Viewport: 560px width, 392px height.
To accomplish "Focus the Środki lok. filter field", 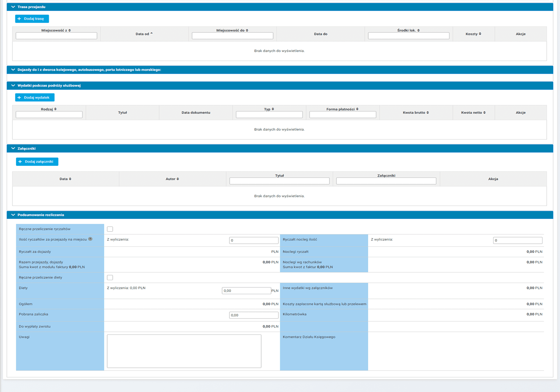I will tap(409, 36).
